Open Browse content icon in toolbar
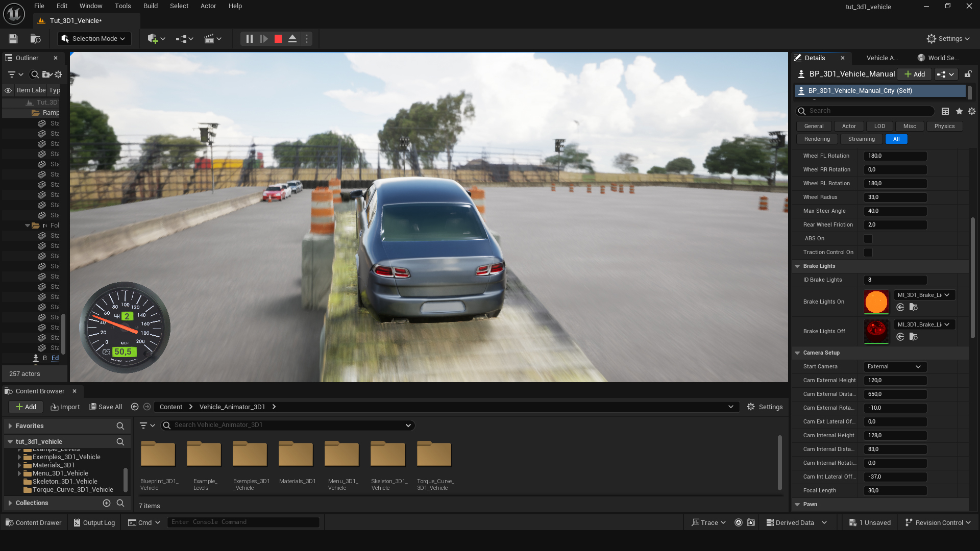 (x=35, y=39)
